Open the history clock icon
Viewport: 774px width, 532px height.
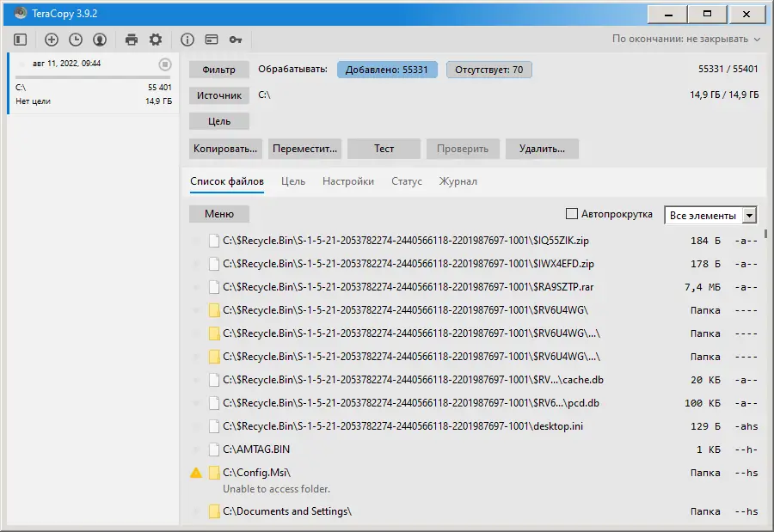click(x=76, y=40)
